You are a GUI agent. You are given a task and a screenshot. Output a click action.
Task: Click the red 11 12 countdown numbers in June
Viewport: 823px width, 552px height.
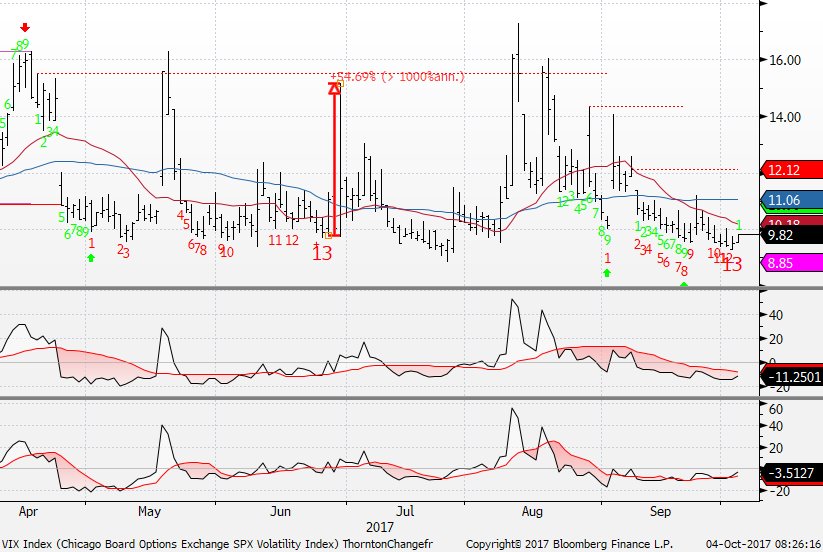(283, 241)
